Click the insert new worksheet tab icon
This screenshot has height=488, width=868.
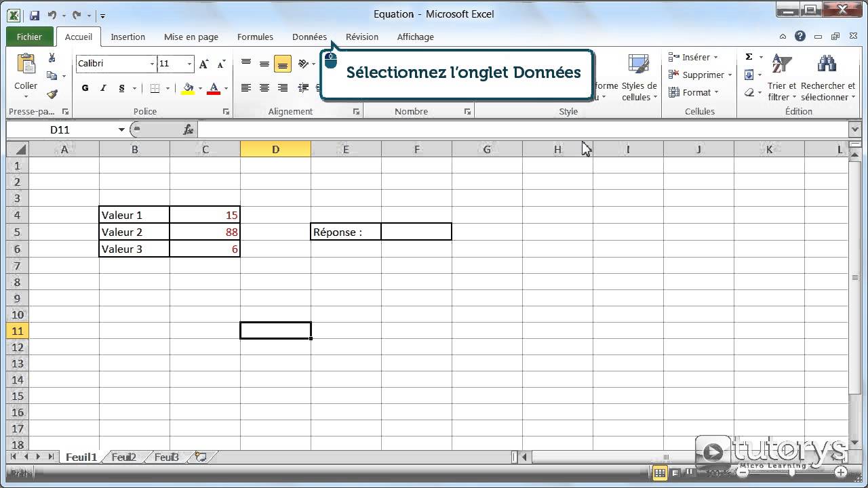point(200,457)
